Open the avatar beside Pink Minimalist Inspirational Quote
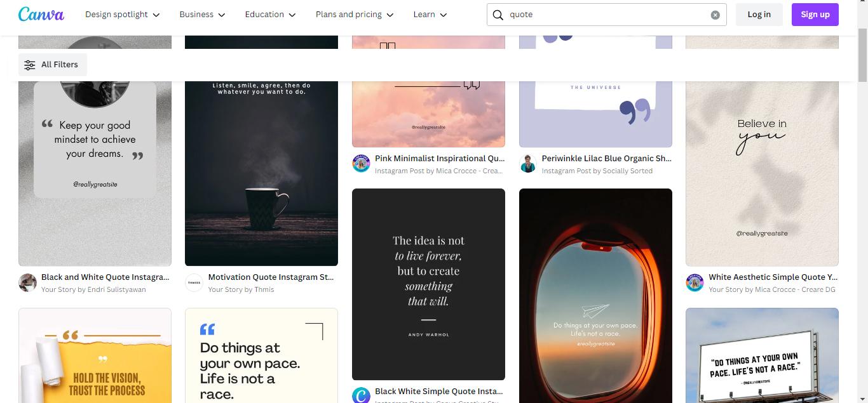Viewport: 868px width, 403px height. click(x=361, y=164)
